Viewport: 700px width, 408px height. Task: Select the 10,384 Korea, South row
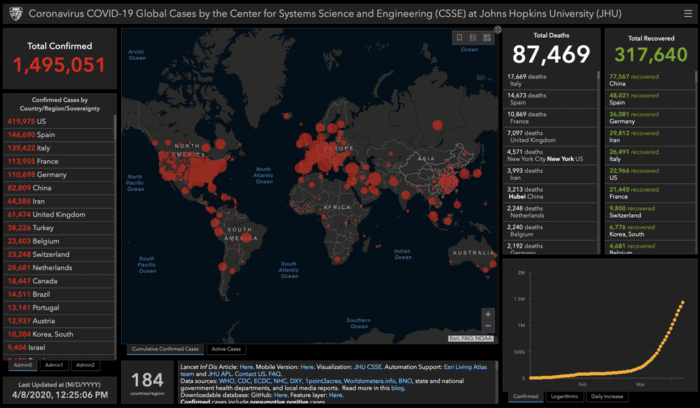click(59, 334)
